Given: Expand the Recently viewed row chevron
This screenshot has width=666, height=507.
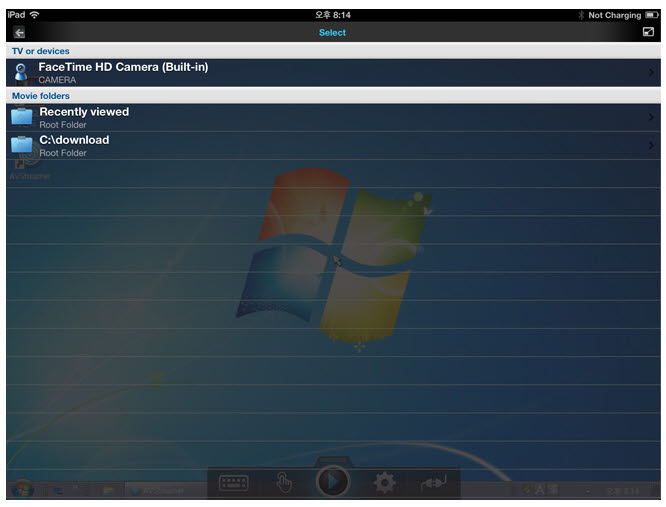Looking at the screenshot, I should coord(651,117).
